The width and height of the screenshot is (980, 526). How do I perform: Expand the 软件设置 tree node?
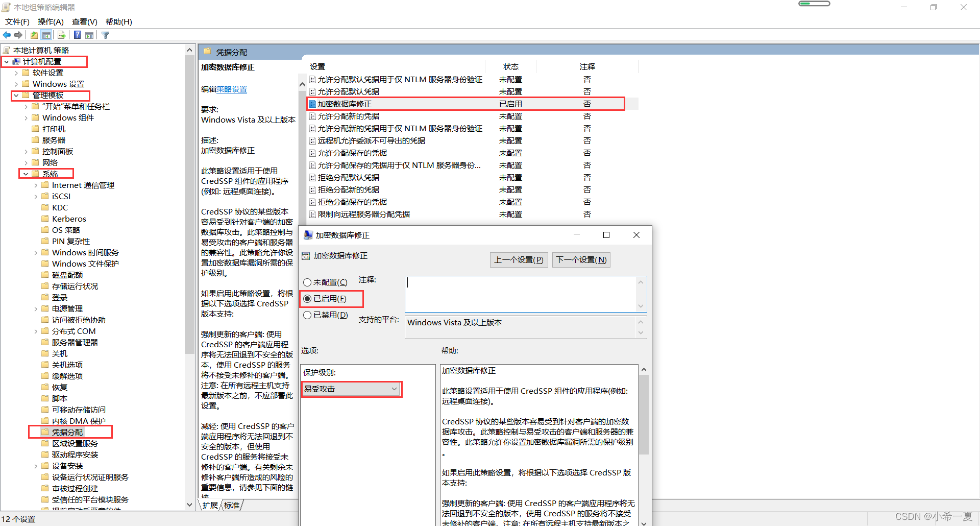(x=16, y=73)
